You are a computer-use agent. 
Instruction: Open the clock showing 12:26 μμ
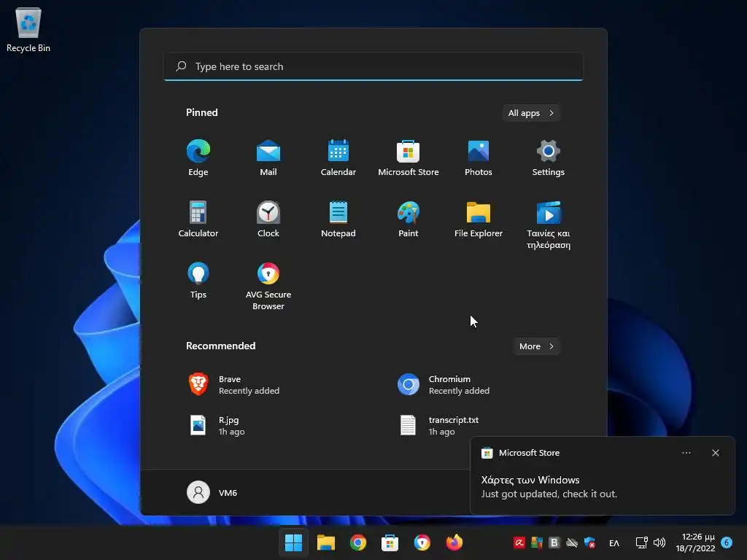(x=695, y=542)
